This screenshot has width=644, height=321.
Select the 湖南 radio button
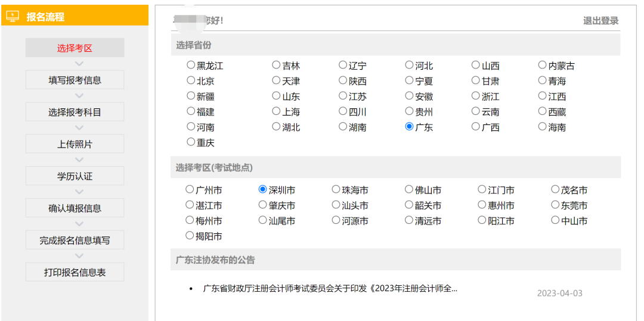tap(343, 127)
